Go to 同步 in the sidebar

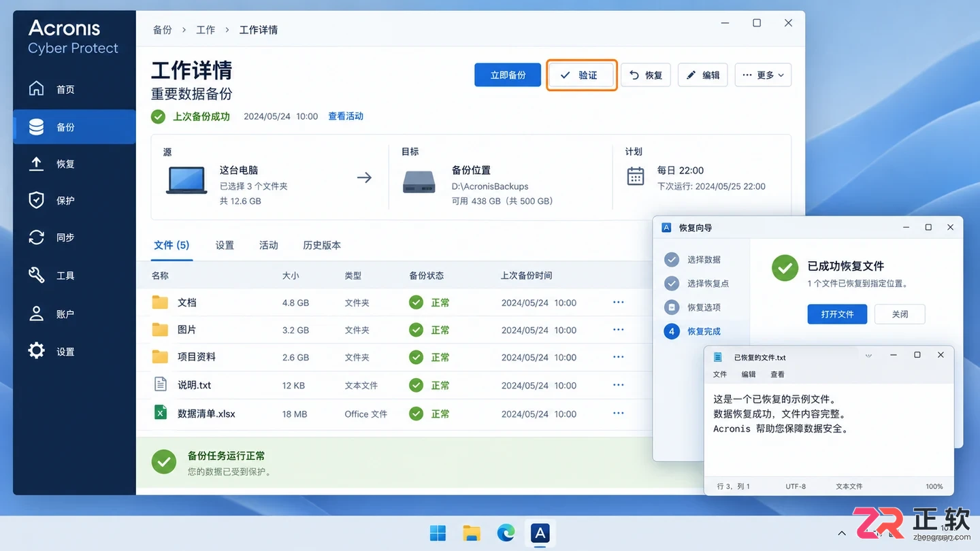pyautogui.click(x=74, y=237)
